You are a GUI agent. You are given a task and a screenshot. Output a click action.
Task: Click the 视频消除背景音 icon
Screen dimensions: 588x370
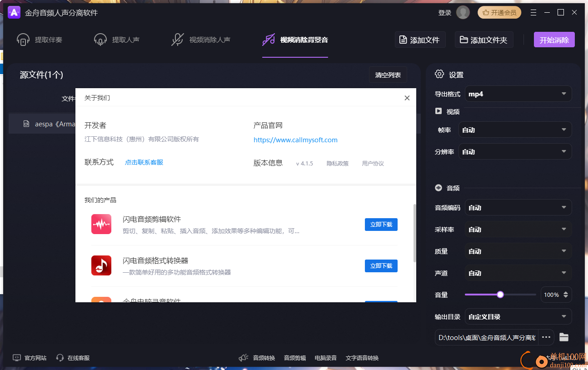269,40
